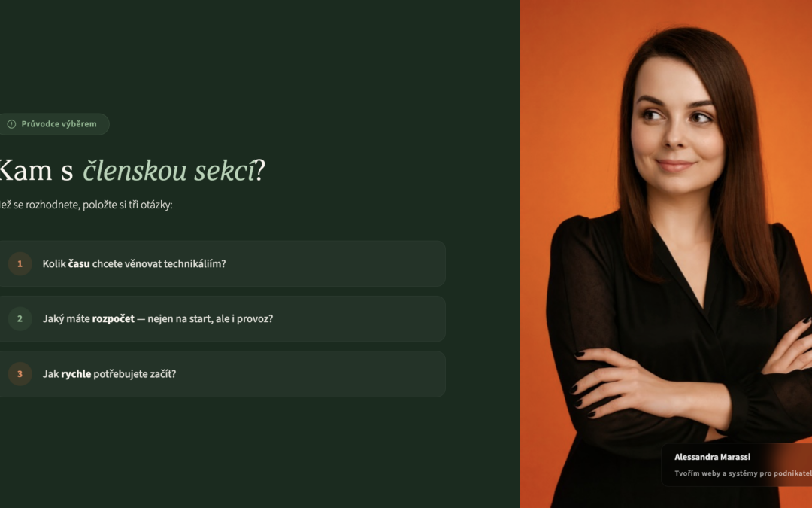Open the question about rozpočet and provoz
This screenshot has height=508, width=812.
(x=222, y=319)
